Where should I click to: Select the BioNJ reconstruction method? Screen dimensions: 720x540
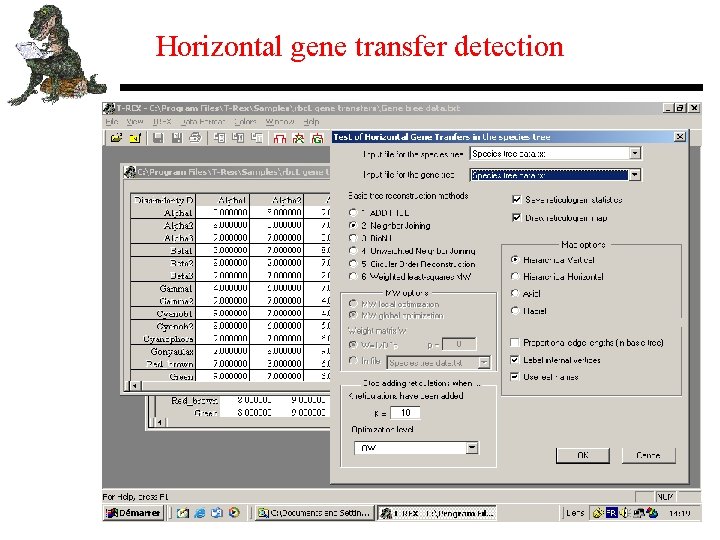pos(353,238)
